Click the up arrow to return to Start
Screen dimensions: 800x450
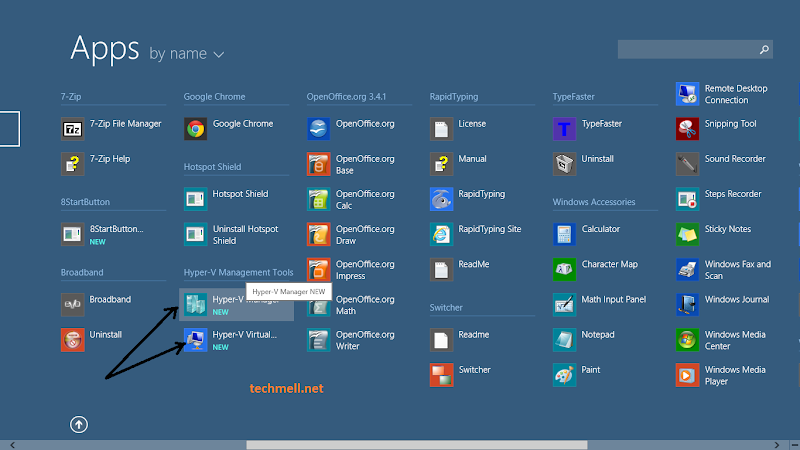pyautogui.click(x=79, y=424)
